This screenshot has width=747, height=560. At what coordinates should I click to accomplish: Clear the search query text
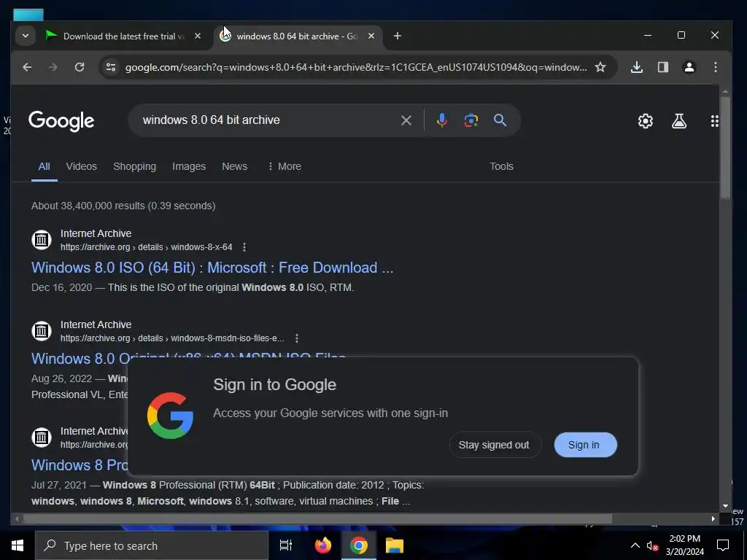406,120
